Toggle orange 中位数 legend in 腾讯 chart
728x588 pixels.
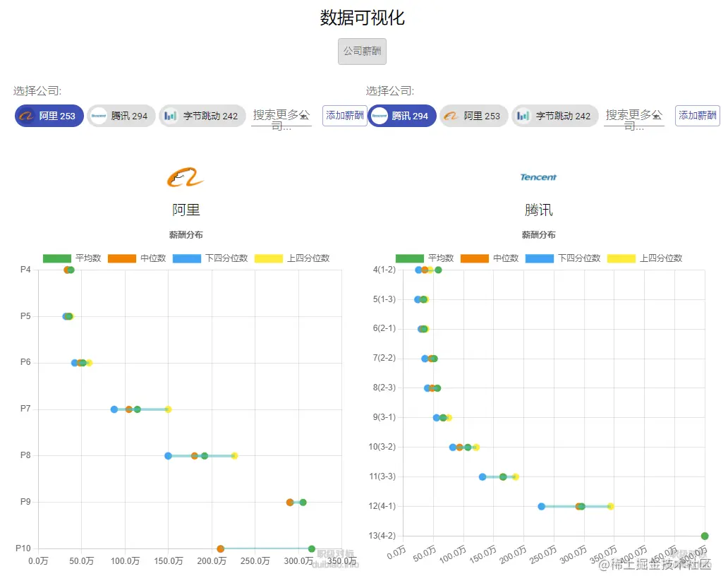490,258
